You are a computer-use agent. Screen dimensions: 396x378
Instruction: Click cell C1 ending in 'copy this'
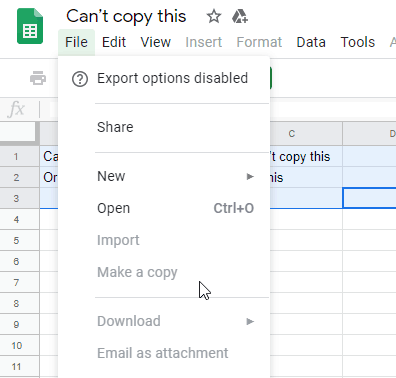pyautogui.click(x=306, y=156)
